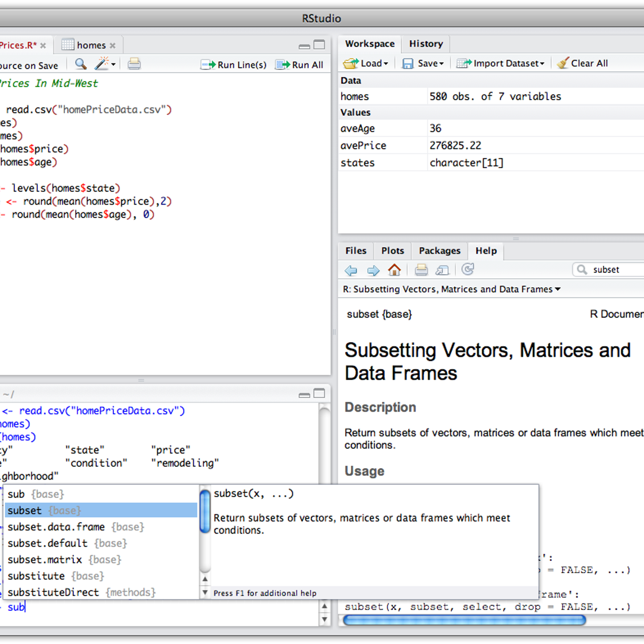Show help in a new window
This screenshot has height=644, width=644.
click(442, 270)
